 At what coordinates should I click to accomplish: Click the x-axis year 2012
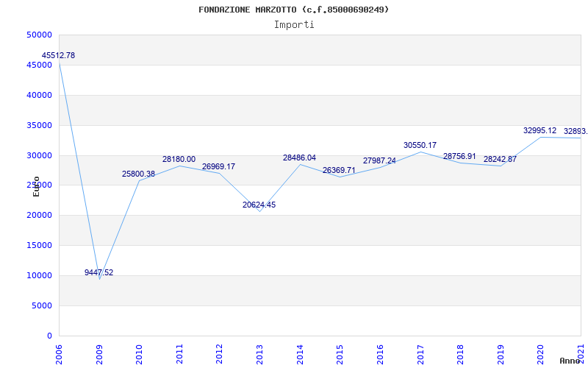219,354
